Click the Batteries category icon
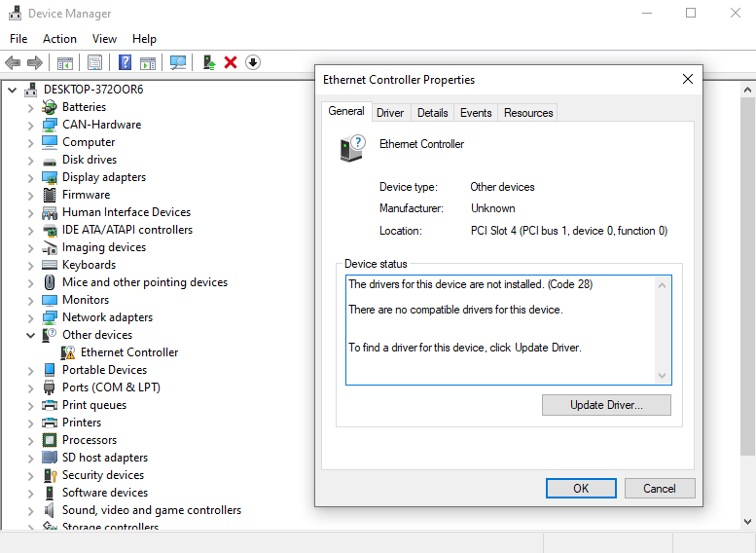Viewport: 756px width, 553px height. point(50,107)
